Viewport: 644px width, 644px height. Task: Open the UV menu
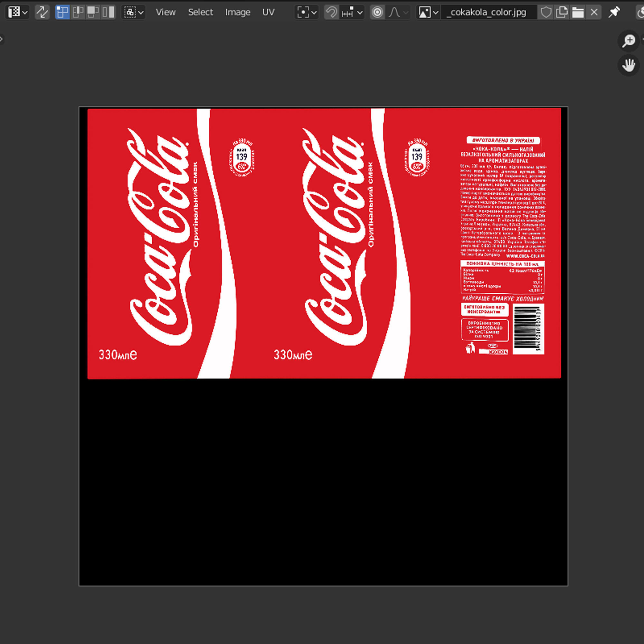click(268, 12)
